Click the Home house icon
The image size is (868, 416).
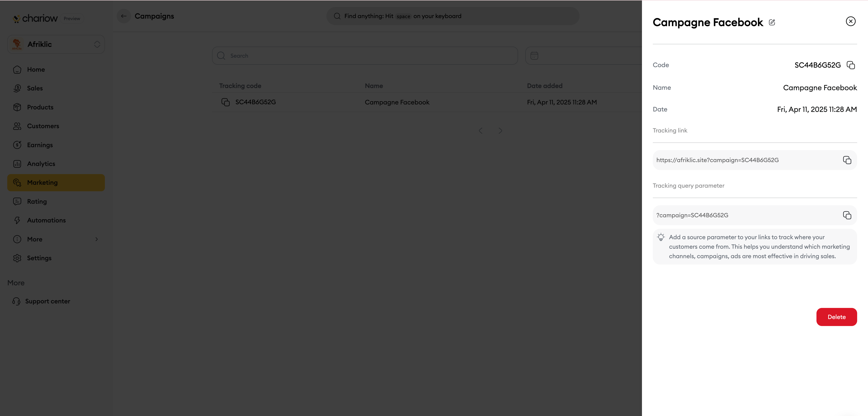(17, 69)
